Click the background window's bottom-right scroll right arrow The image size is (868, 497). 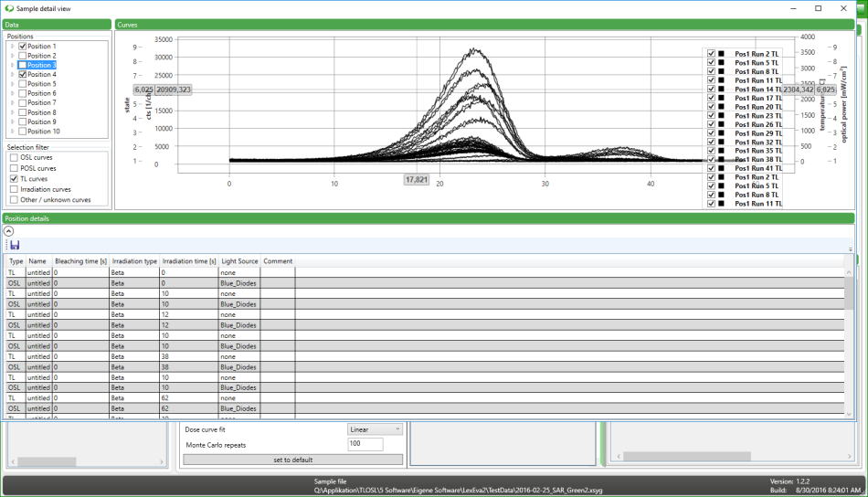(849, 457)
